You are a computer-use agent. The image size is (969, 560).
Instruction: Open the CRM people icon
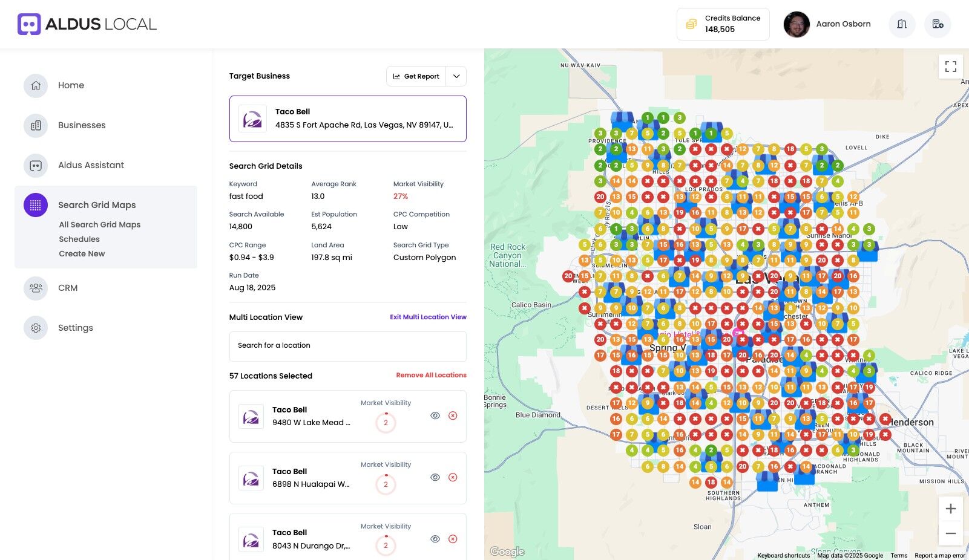[x=36, y=288]
